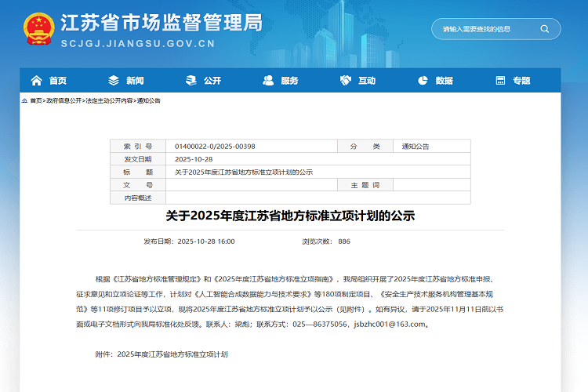
Task: Click the pie chart icon for 数据
Action: [423, 81]
